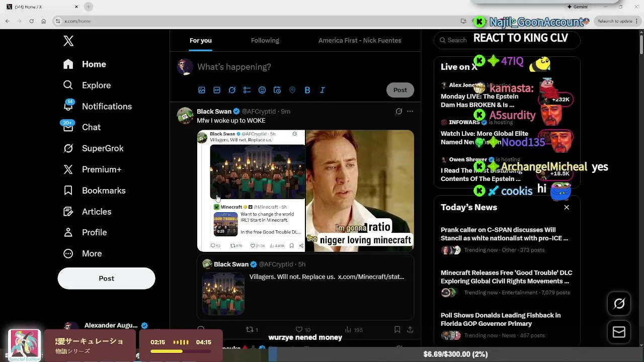Click the Gemini button in title bar
This screenshot has height=362, width=644.
(577, 7)
